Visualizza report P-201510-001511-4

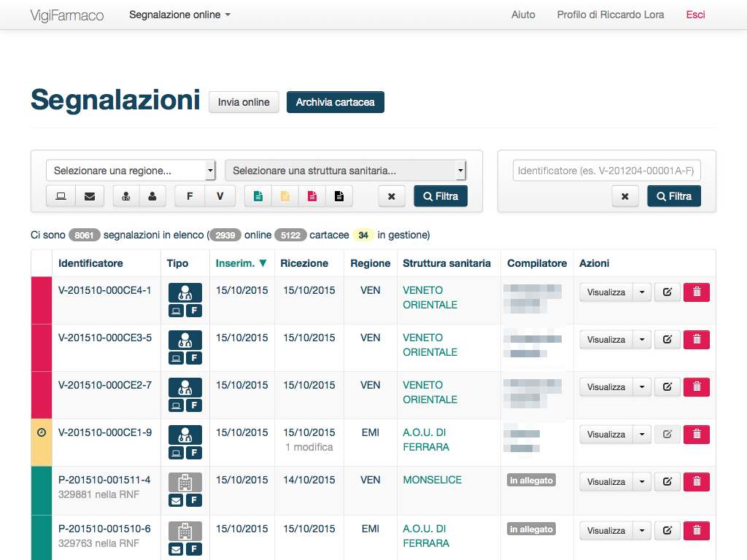pyautogui.click(x=606, y=482)
